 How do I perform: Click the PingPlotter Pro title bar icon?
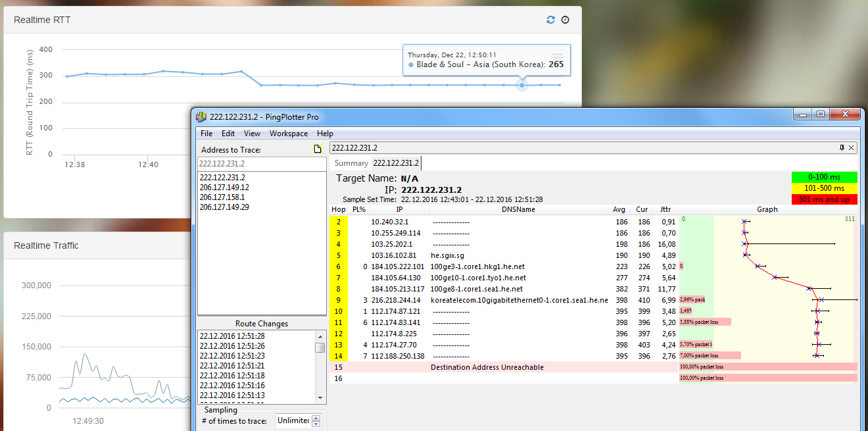[x=201, y=116]
